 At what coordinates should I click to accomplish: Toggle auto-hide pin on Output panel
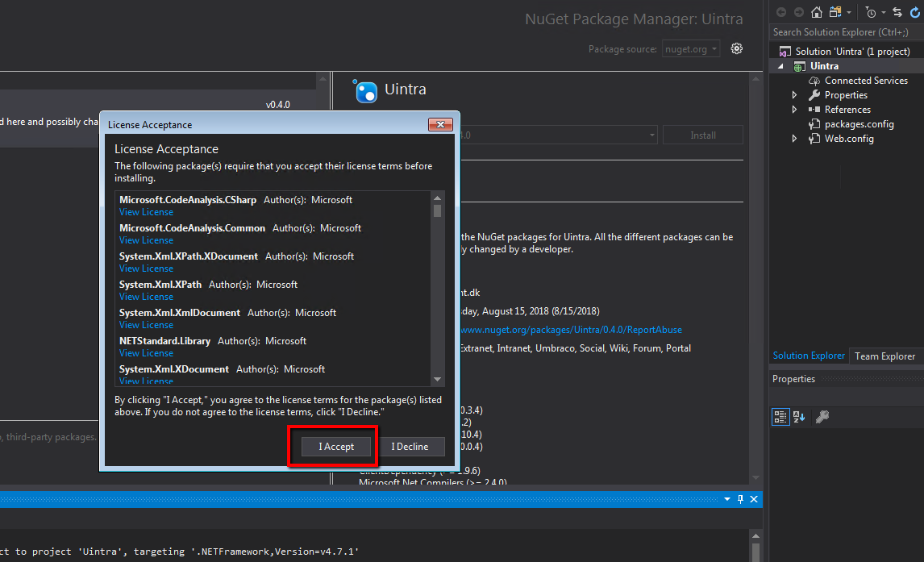pos(741,499)
